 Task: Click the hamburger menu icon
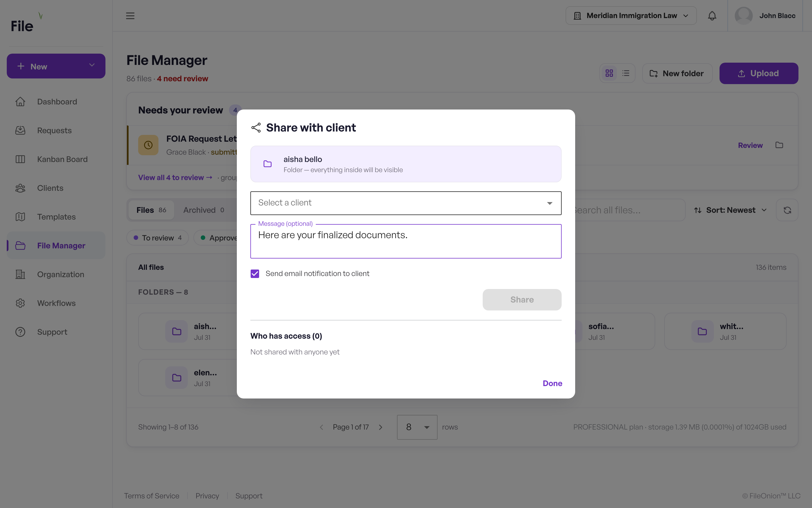[x=130, y=16]
